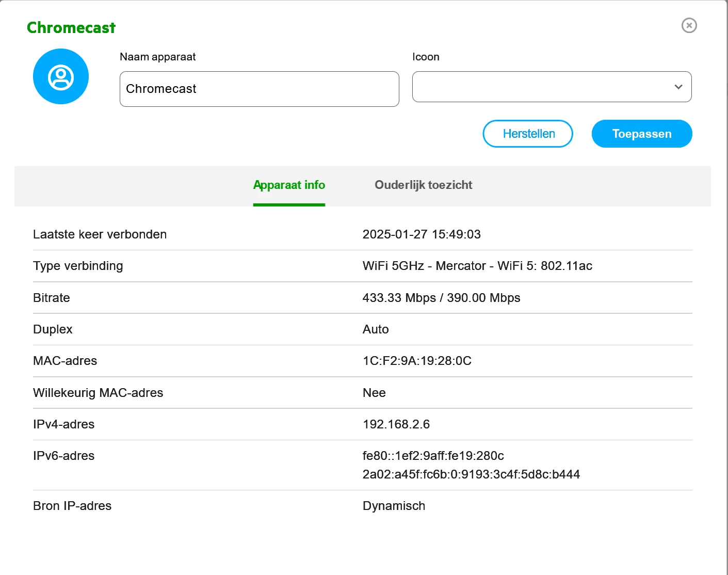Click the Duplex label

(x=53, y=329)
